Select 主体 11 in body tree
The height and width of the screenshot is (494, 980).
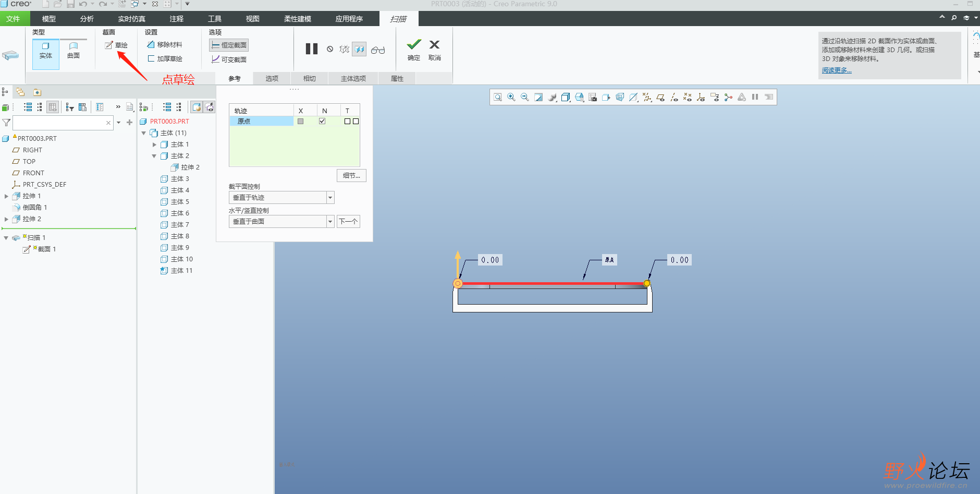177,271
